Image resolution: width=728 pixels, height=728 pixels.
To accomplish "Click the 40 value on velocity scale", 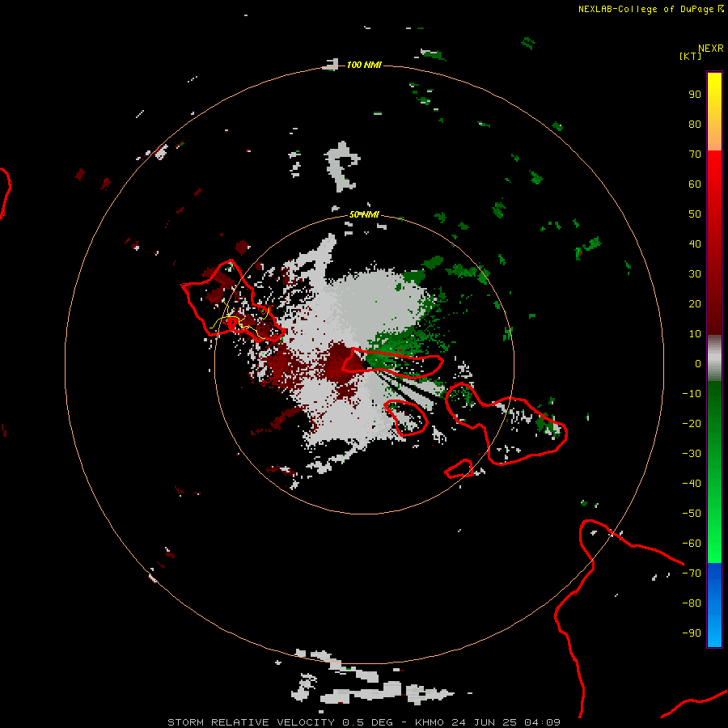I will [x=695, y=244].
